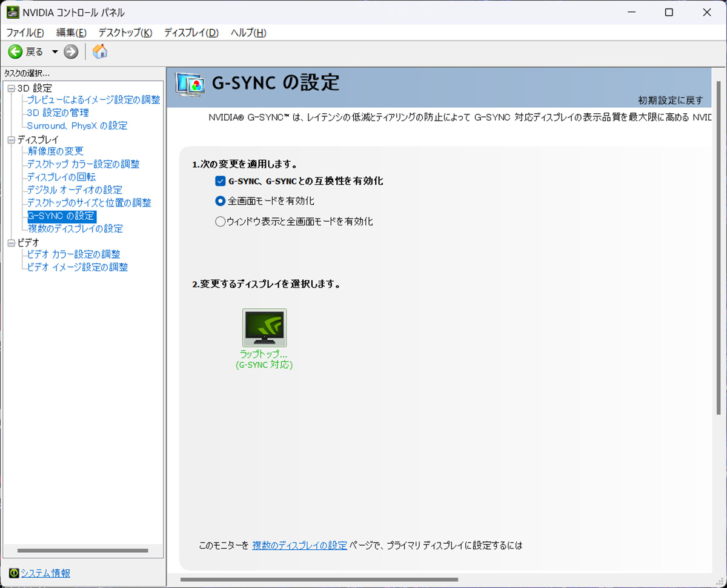
Task: Click the main panel vertical scrollbar
Action: click(719, 247)
